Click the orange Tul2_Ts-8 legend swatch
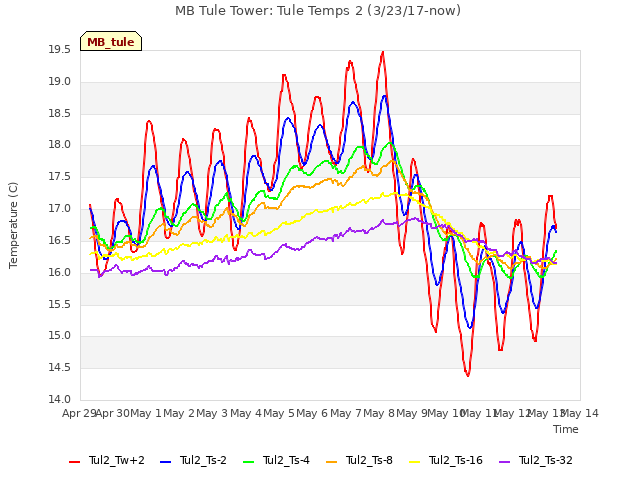640x480 pixels. [x=331, y=461]
